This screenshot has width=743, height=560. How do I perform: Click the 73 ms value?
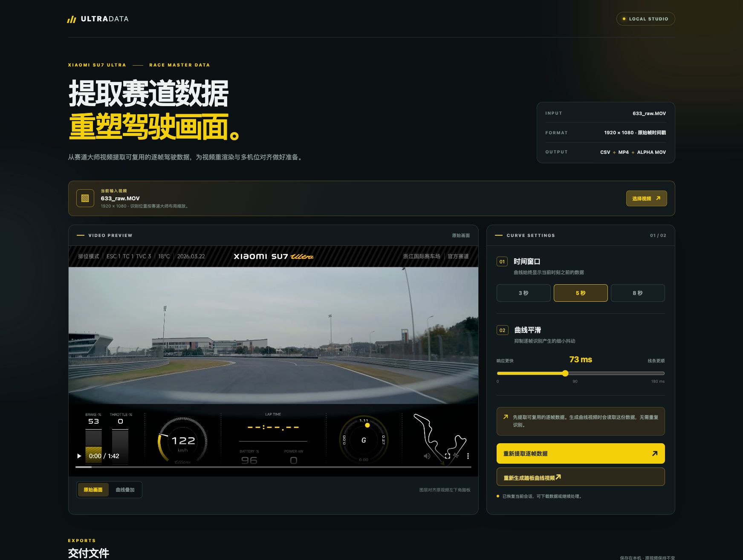point(581,359)
